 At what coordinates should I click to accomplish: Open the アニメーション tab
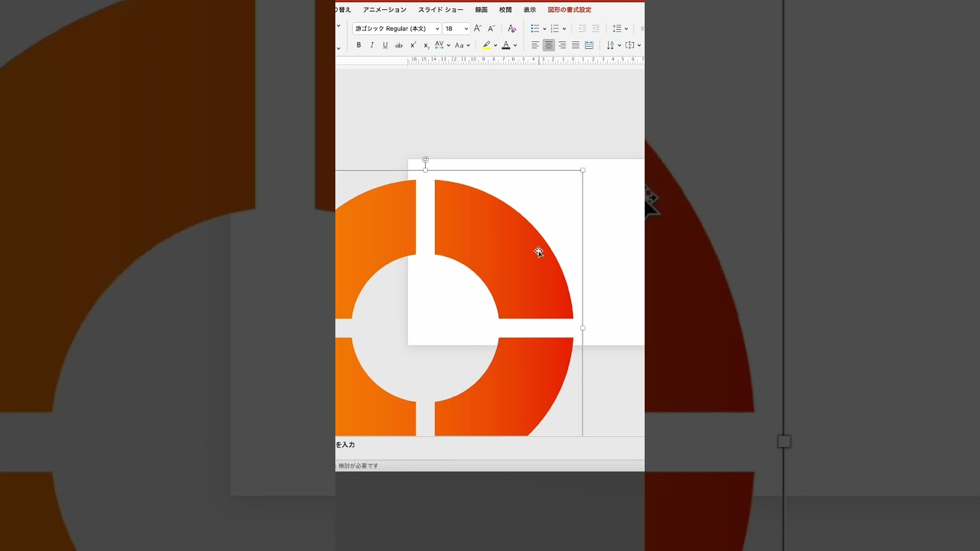[384, 10]
